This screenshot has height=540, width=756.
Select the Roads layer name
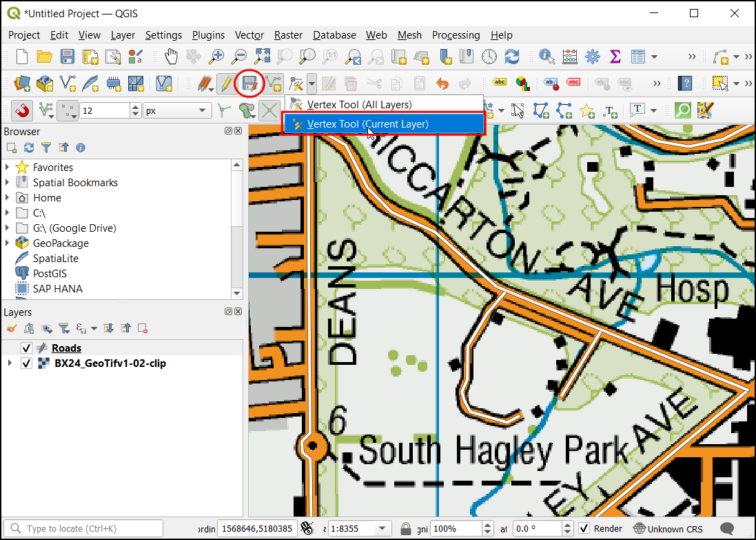66,348
